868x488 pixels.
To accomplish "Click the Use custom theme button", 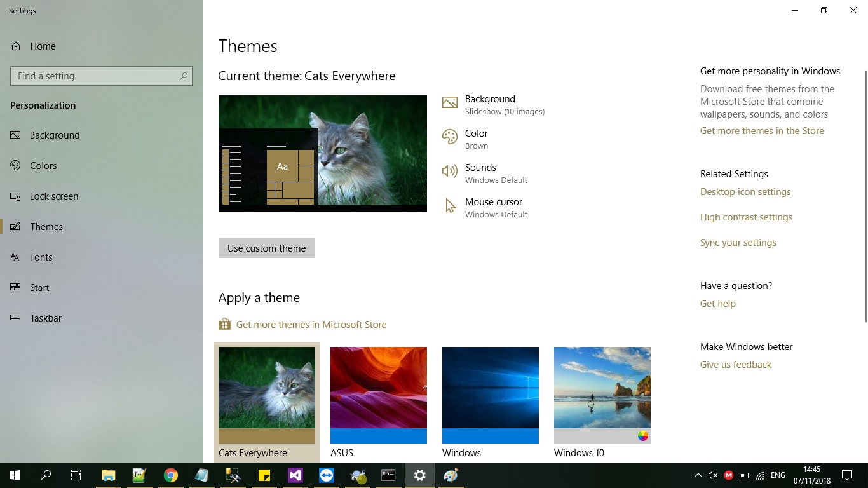I will 266,248.
